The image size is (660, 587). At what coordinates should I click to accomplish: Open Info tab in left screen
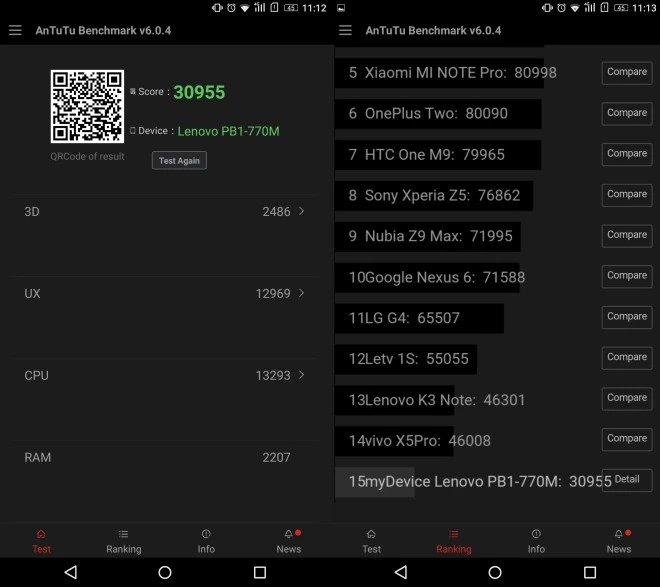(x=206, y=542)
